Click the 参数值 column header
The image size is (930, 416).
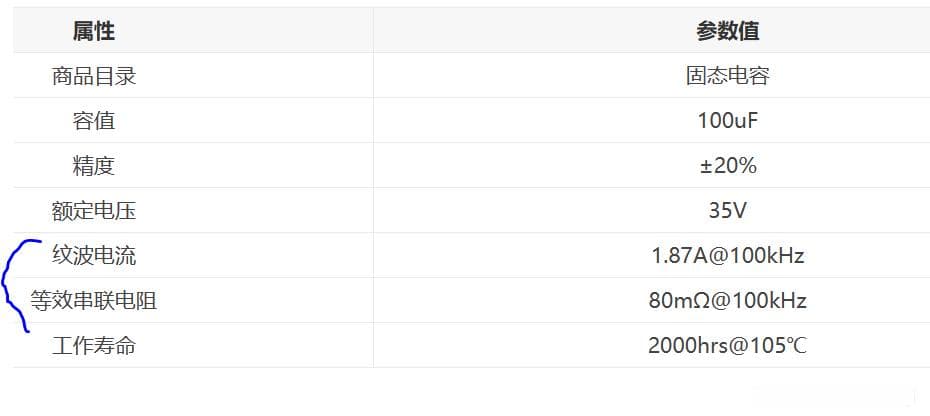click(x=727, y=31)
